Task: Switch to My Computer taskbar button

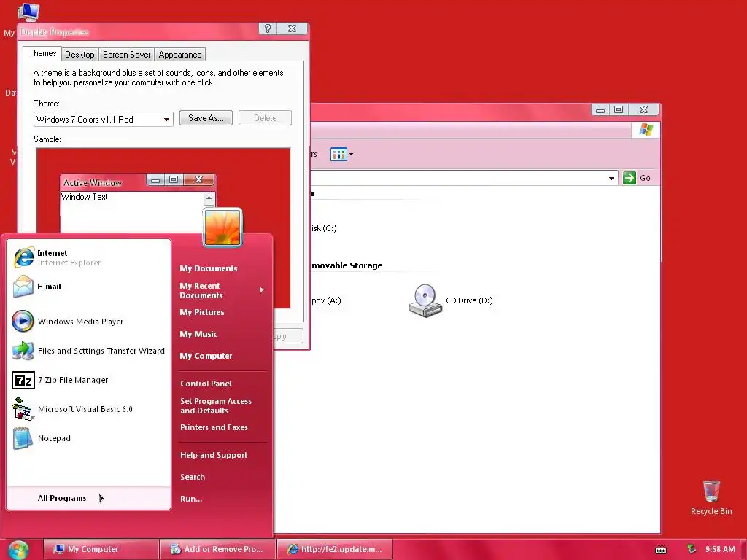Action: (x=101, y=550)
